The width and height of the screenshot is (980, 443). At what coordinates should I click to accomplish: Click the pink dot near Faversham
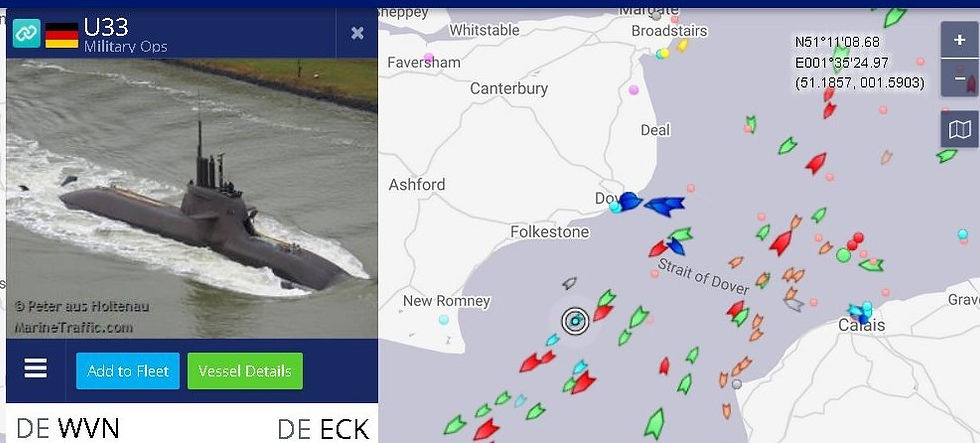tap(429, 58)
